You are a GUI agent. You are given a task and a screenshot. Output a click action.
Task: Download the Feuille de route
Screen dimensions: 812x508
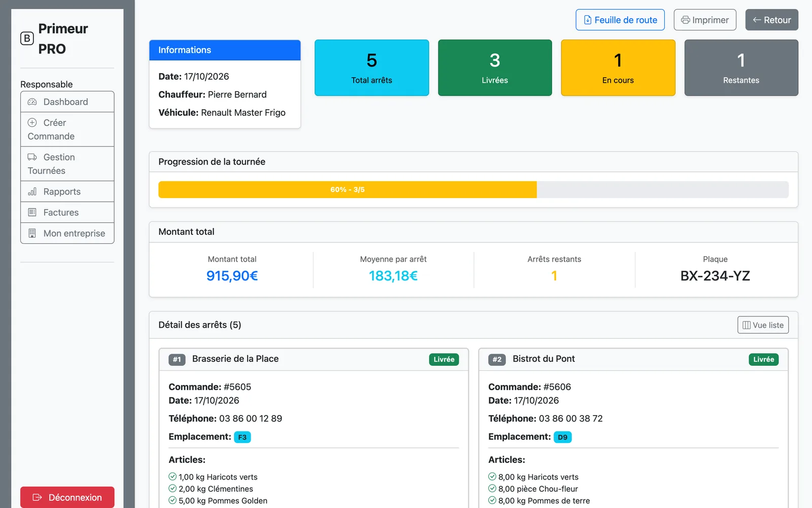(x=620, y=20)
